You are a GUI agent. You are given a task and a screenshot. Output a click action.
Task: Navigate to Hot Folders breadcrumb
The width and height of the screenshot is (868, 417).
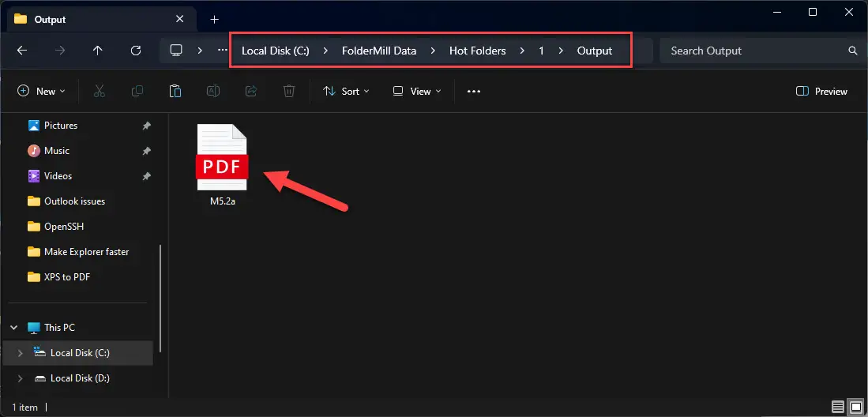click(478, 51)
